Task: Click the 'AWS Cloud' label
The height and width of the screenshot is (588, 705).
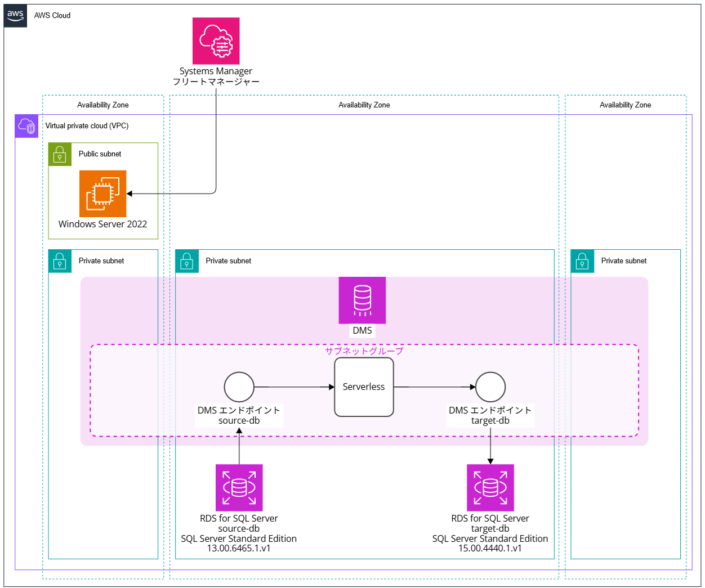Action: [52, 16]
